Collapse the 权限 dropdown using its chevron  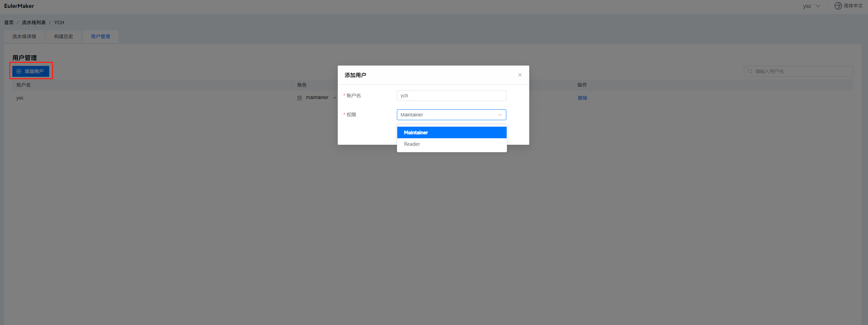coord(500,115)
